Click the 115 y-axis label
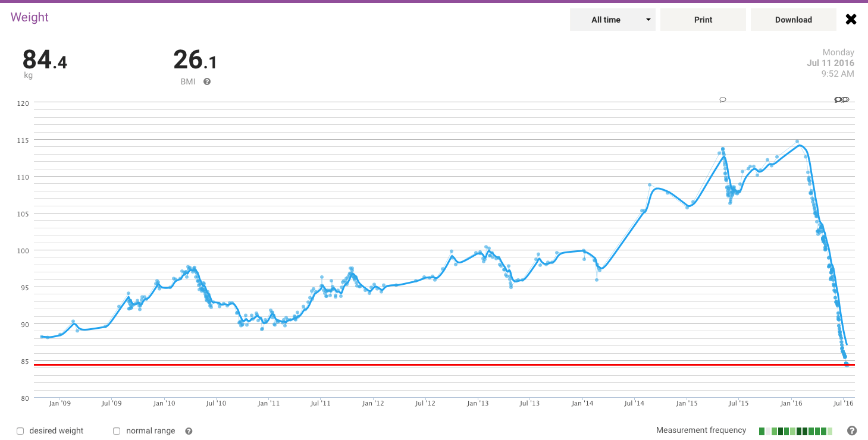The width and height of the screenshot is (868, 440). click(x=23, y=140)
